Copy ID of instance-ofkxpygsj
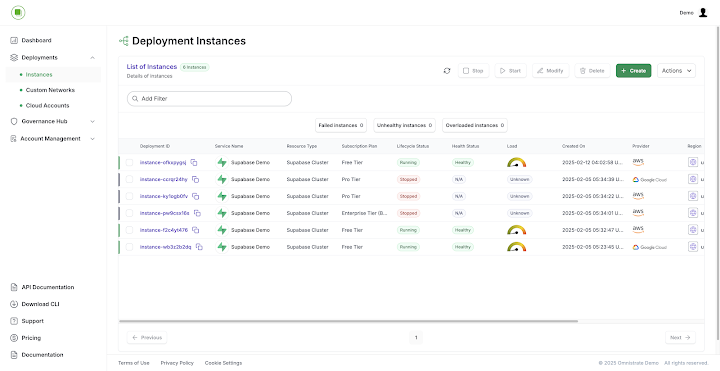720x371 pixels. (194, 163)
